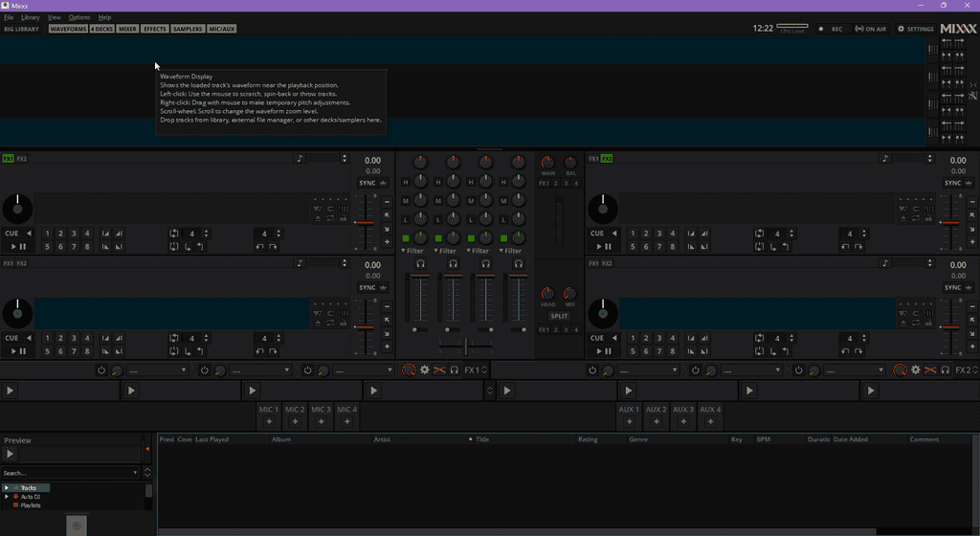
Task: Open the third effect selector in FX1 unit
Action: click(363, 370)
